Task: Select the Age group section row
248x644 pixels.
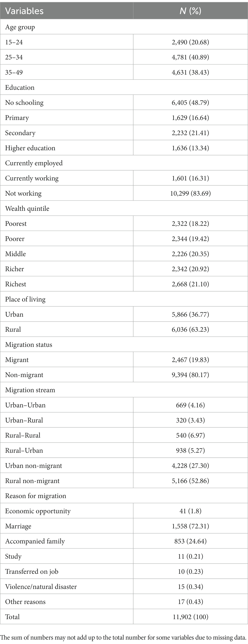Action: 124,27
